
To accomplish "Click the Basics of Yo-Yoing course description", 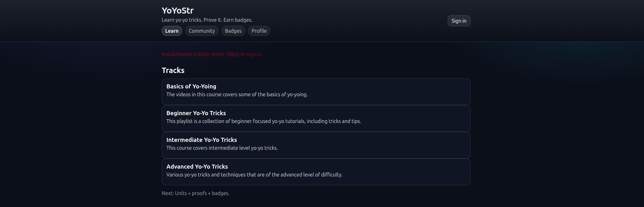I will [237, 94].
